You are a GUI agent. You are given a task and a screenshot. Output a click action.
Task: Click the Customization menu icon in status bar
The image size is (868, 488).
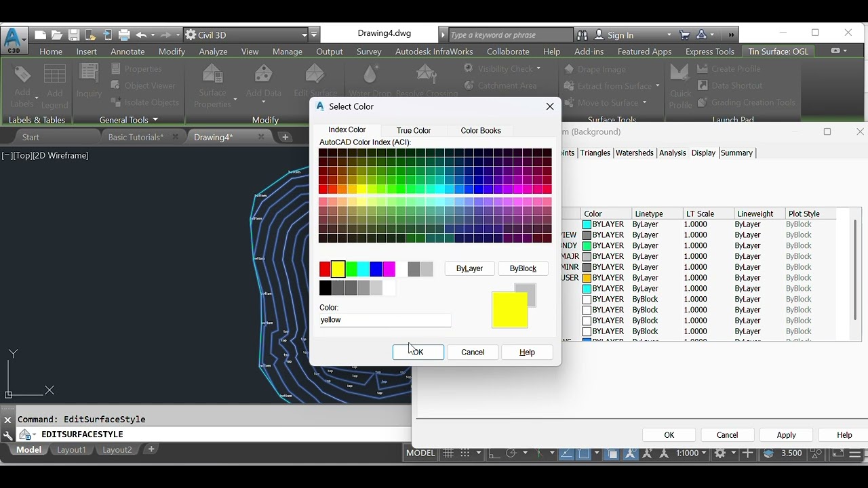click(x=855, y=453)
